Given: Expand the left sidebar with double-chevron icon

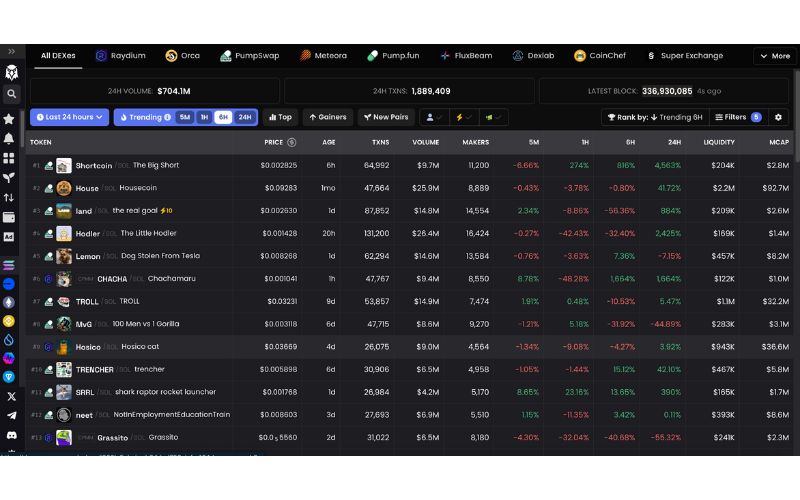Looking at the screenshot, I should tap(11, 52).
